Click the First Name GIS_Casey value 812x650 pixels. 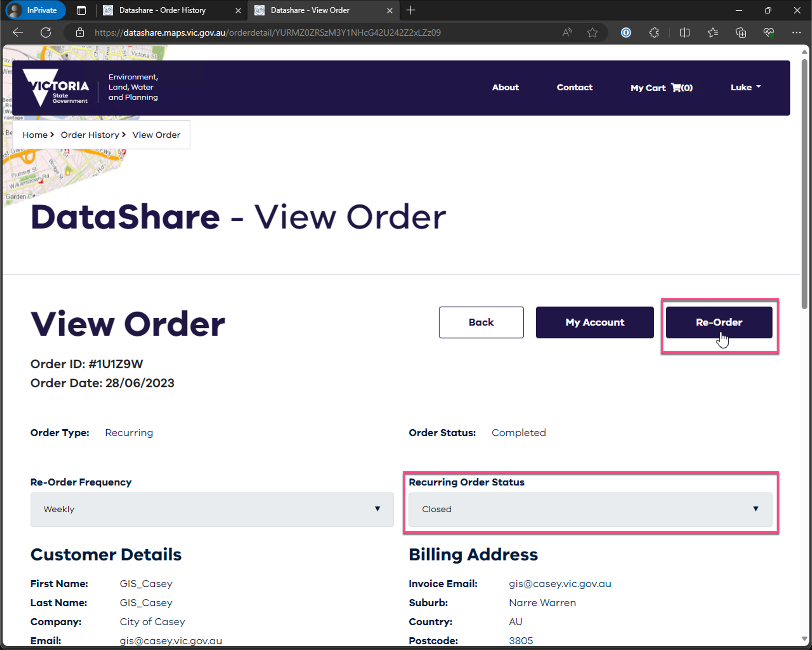click(x=146, y=584)
